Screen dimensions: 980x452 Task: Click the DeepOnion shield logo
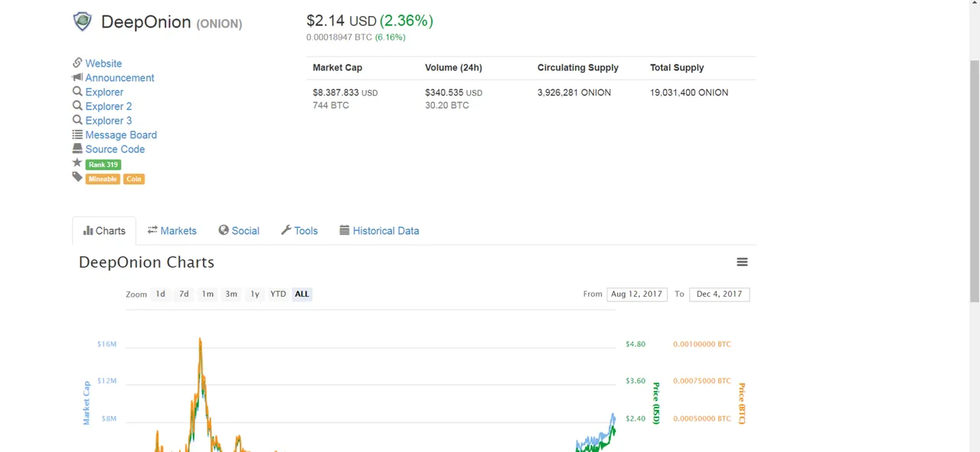coord(82,21)
